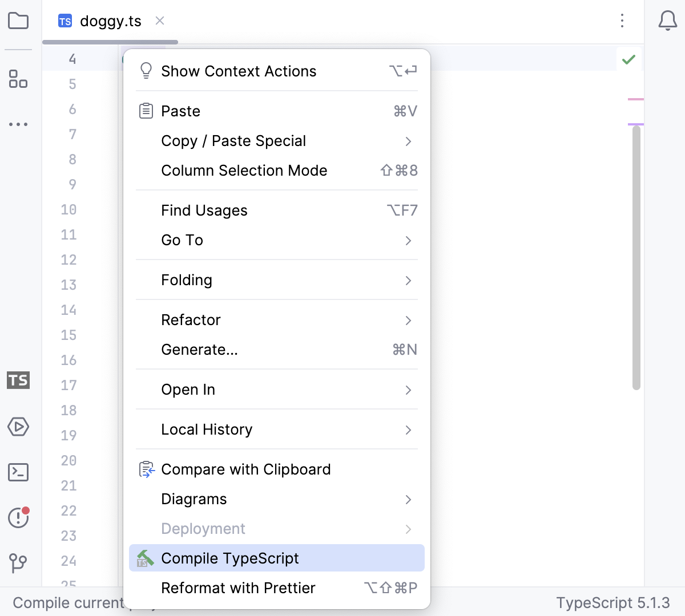Viewport: 685px width, 616px height.
Task: Expand the Folding submenu
Action: [187, 279]
